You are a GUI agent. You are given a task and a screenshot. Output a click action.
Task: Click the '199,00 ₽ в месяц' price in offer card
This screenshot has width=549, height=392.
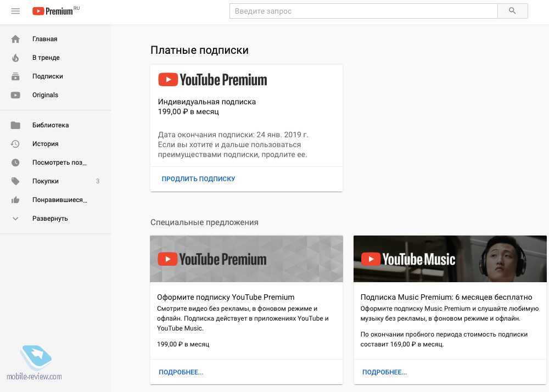(183, 344)
